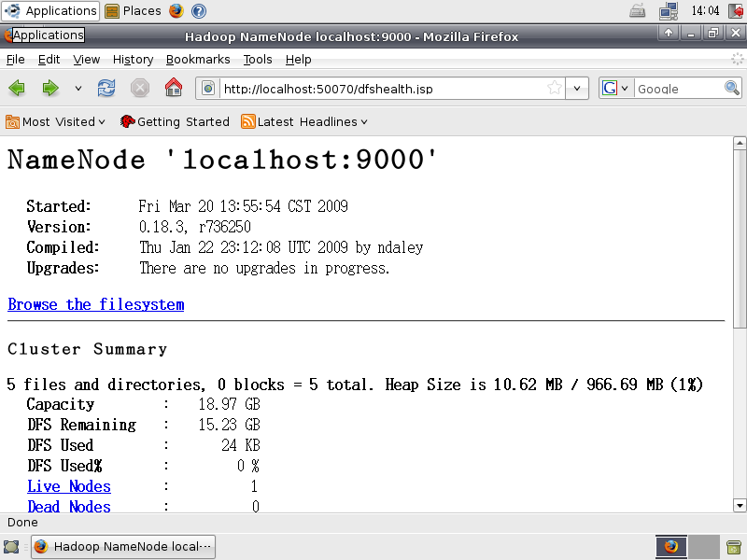This screenshot has width=747, height=560.
Task: Go forward with the green Forward arrow
Action: click(x=50, y=88)
